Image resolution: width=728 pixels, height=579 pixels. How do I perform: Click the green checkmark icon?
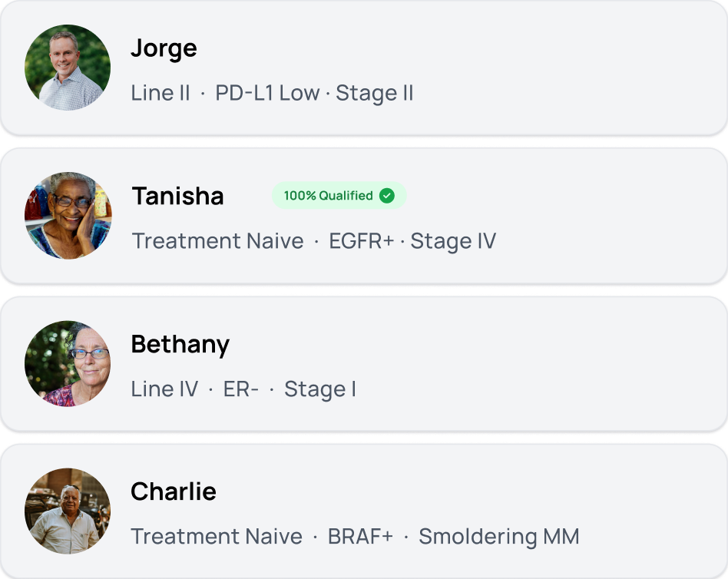pos(387,196)
